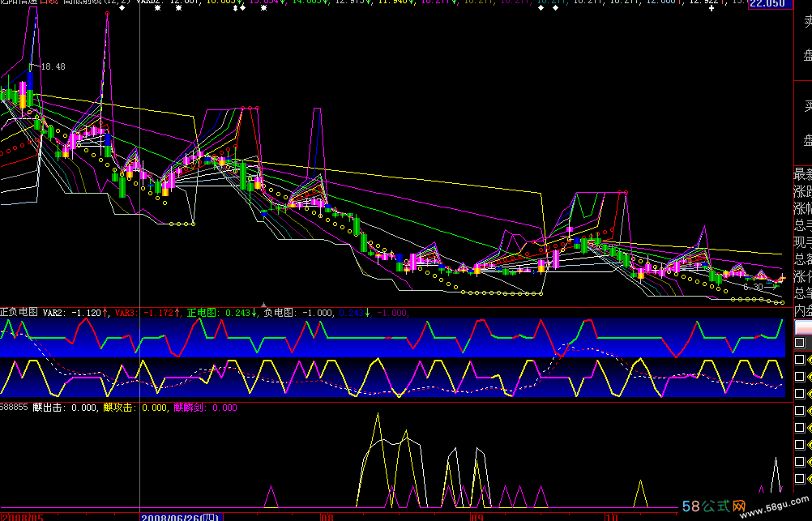Screen dimensions: 812x521
Task: Click the first white star marker in header
Action: 157,8
